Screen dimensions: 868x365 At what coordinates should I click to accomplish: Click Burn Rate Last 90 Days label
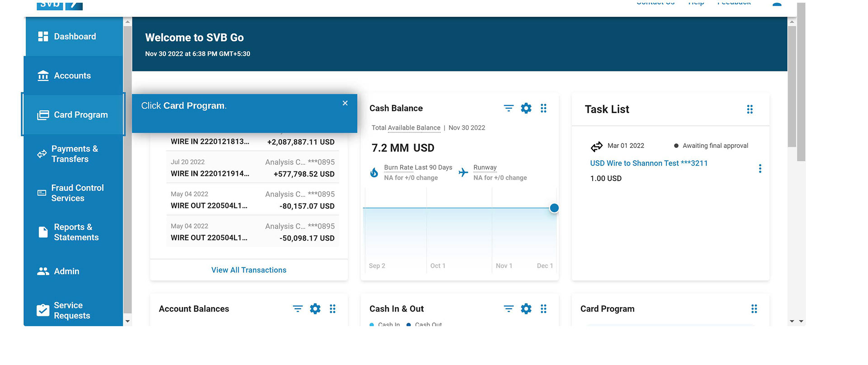coord(418,167)
